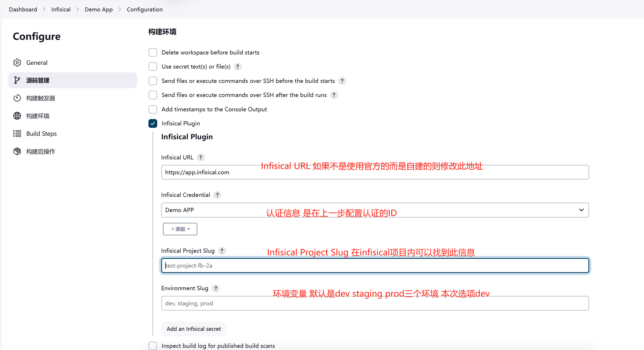
Task: Go to 构建后操作 section
Action: [73, 151]
